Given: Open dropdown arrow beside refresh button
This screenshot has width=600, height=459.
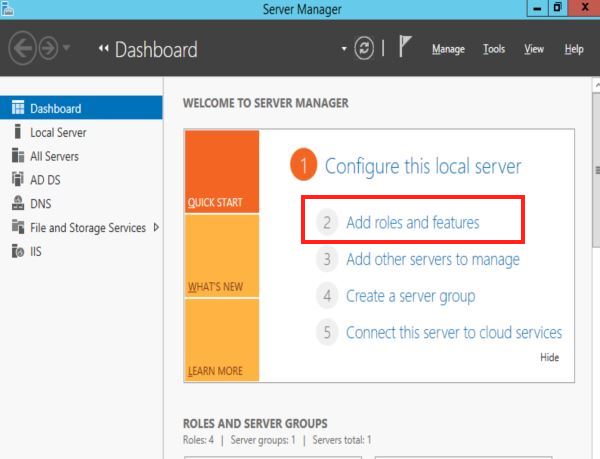Looking at the screenshot, I should point(344,49).
